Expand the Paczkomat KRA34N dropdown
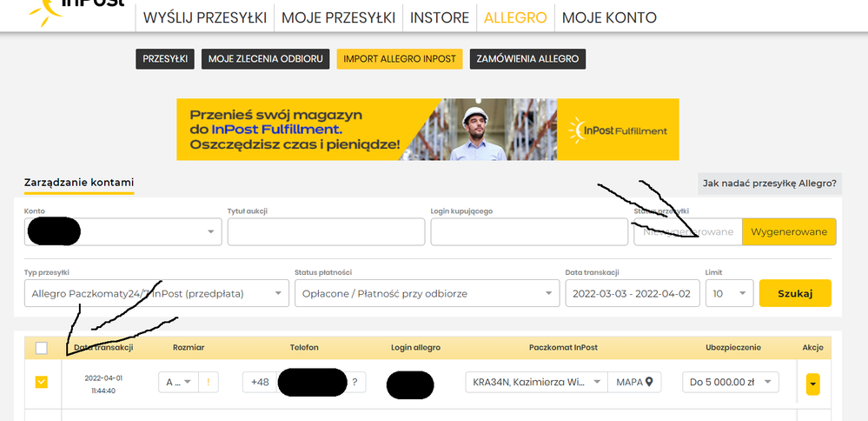868x421 pixels. (x=536, y=382)
